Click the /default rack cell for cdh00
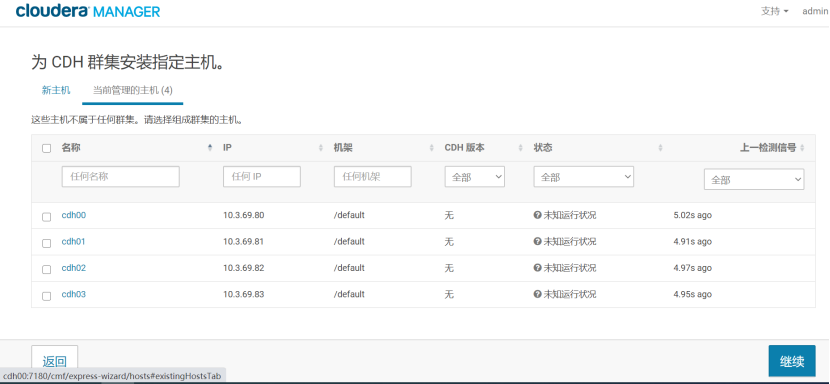830x384 pixels. pyautogui.click(x=349, y=215)
